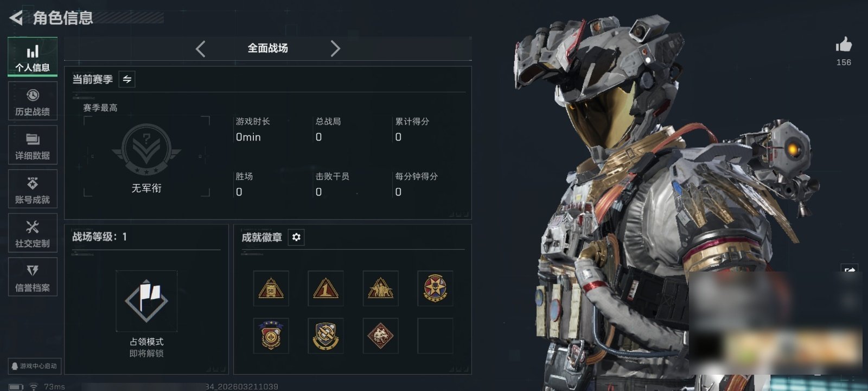Screen dimensions: 868x391
Task: Click the 游戏中心启动 button
Action: pos(34,366)
